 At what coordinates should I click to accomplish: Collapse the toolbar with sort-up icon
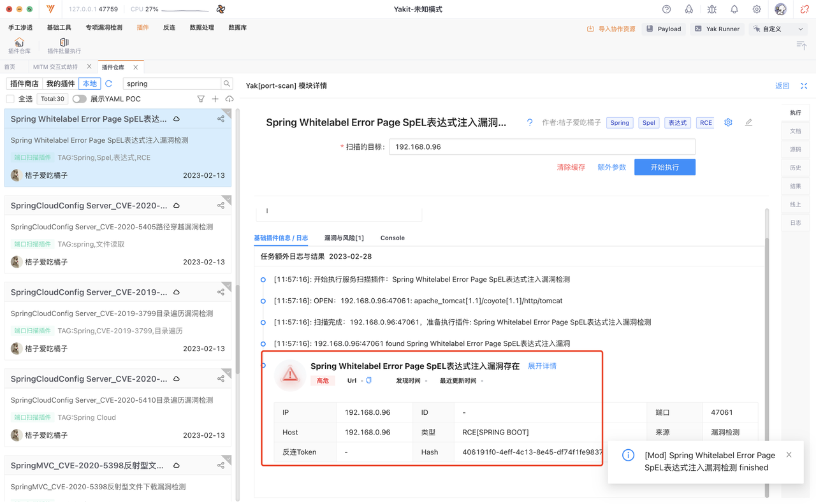click(x=801, y=45)
